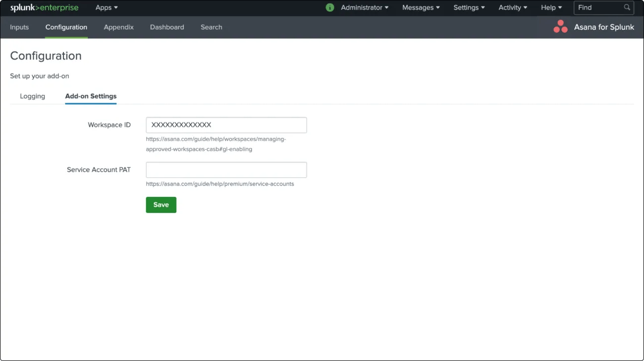
Task: Click the search magnifier in the Find box
Action: (x=627, y=7)
